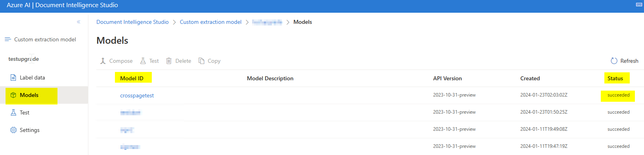
Task: Select the row created 2024-01-23T02:03:02Z
Action: click(x=370, y=95)
